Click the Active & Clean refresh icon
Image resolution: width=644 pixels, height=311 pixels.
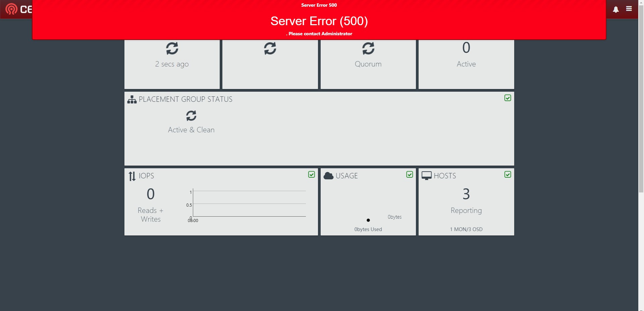click(x=191, y=116)
